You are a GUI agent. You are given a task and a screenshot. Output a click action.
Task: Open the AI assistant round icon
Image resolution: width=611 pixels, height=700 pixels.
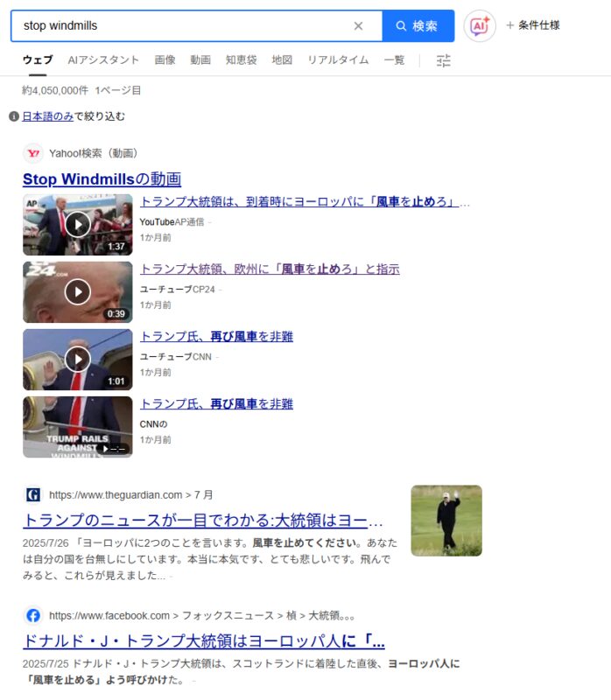480,26
